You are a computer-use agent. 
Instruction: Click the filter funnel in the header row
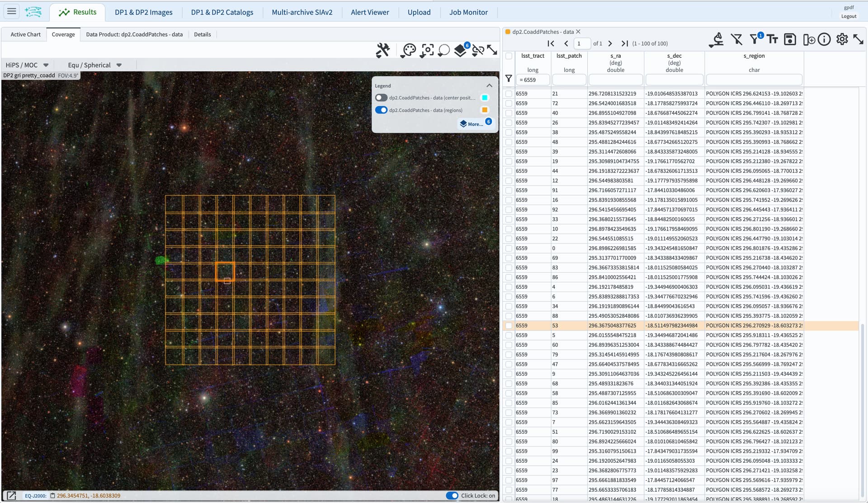click(x=509, y=79)
